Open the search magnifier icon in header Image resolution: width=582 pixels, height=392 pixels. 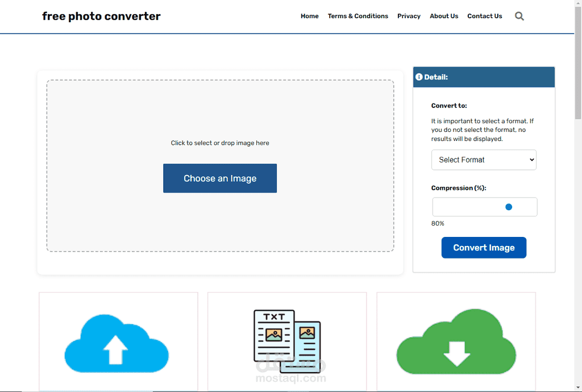pyautogui.click(x=519, y=16)
